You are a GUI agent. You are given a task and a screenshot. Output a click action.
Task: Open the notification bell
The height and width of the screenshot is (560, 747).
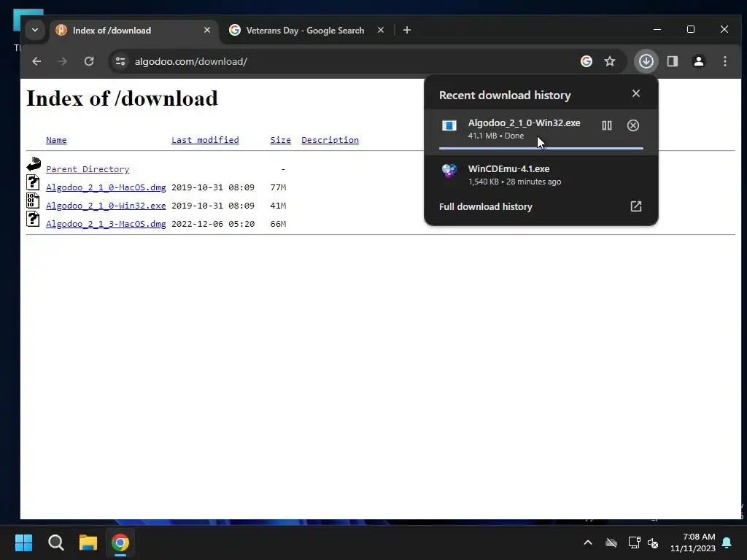727,542
